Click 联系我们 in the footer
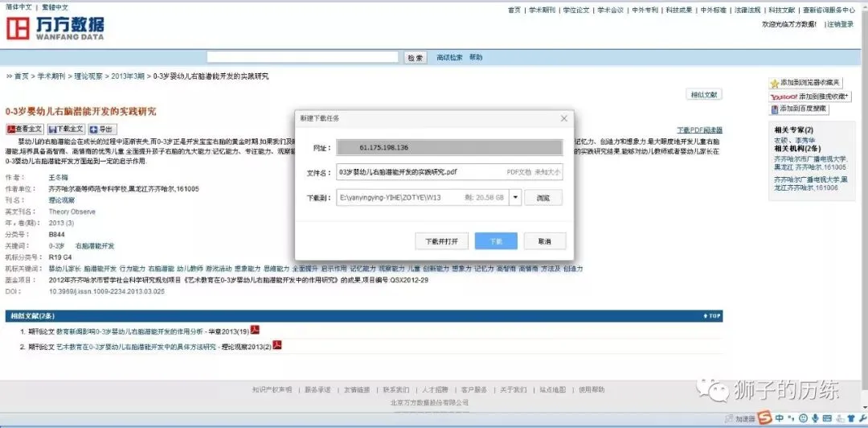The height and width of the screenshot is (428, 868). (396, 389)
